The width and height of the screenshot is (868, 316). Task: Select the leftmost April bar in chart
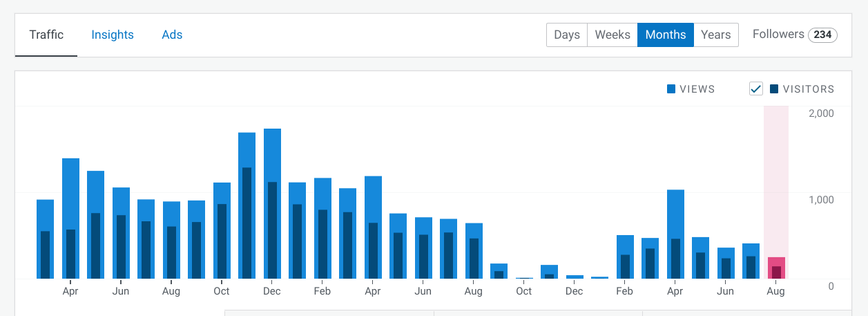point(70,219)
